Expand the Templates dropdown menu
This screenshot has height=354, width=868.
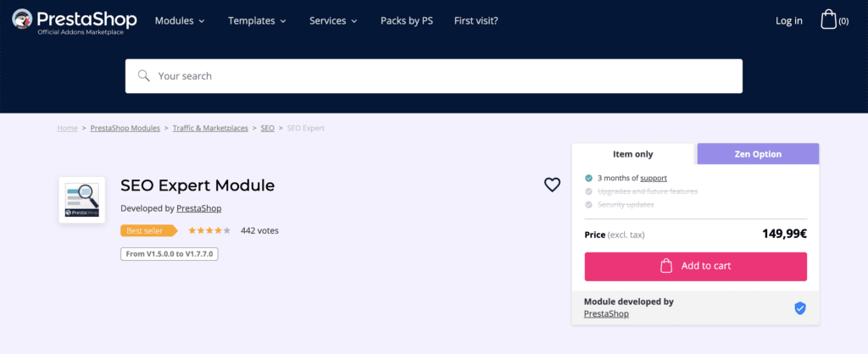[x=257, y=21]
